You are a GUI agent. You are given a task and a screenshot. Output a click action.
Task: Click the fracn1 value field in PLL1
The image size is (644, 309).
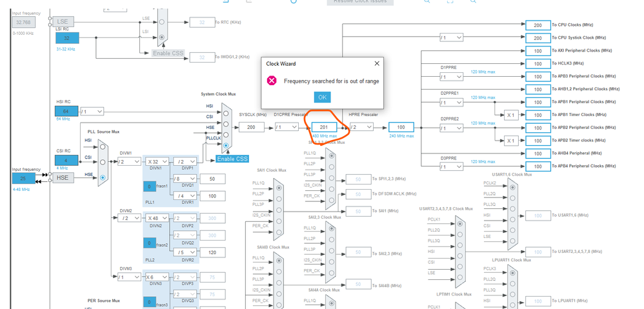click(x=150, y=186)
